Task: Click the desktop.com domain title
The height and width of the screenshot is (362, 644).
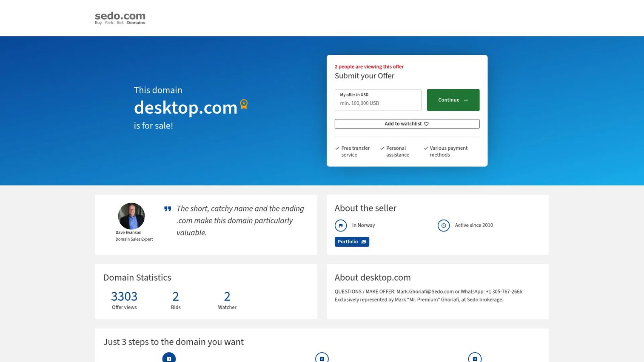Action: point(185,108)
